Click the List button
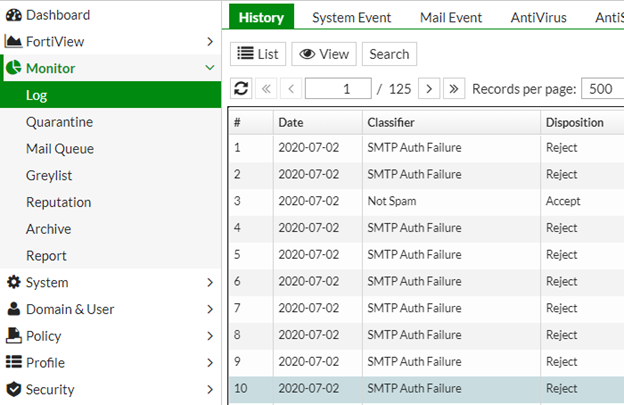 click(x=257, y=54)
